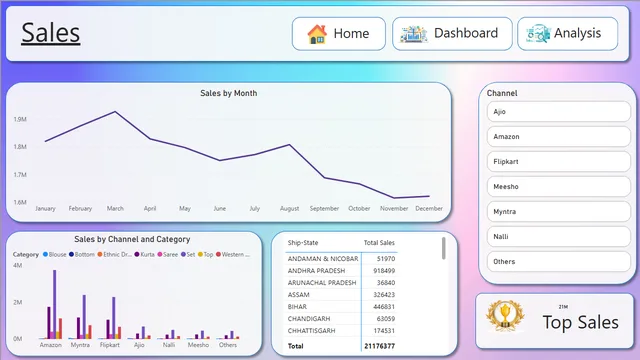The width and height of the screenshot is (640, 360).
Task: Sort table by Ship-State header
Action: tap(302, 242)
